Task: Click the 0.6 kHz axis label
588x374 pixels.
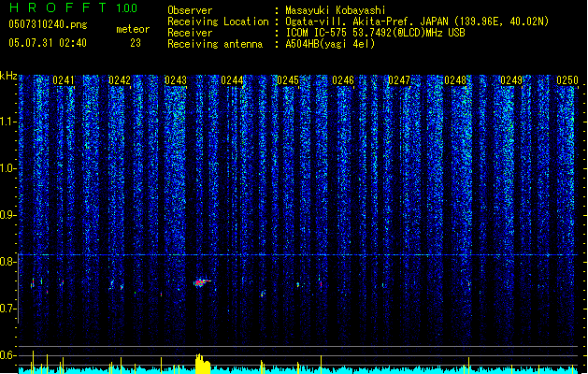Action: click(7, 355)
